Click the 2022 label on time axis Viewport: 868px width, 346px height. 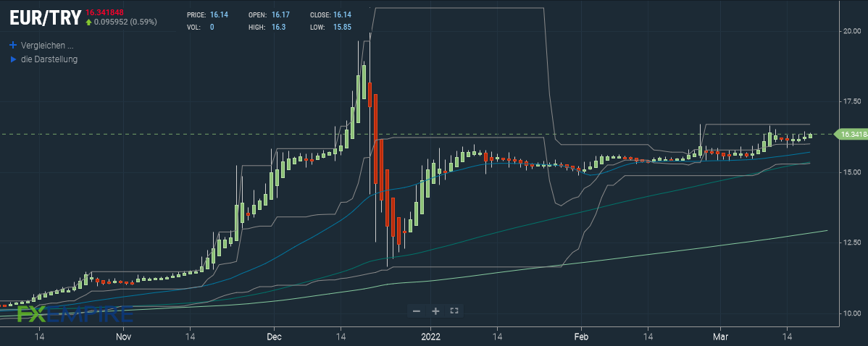[430, 336]
